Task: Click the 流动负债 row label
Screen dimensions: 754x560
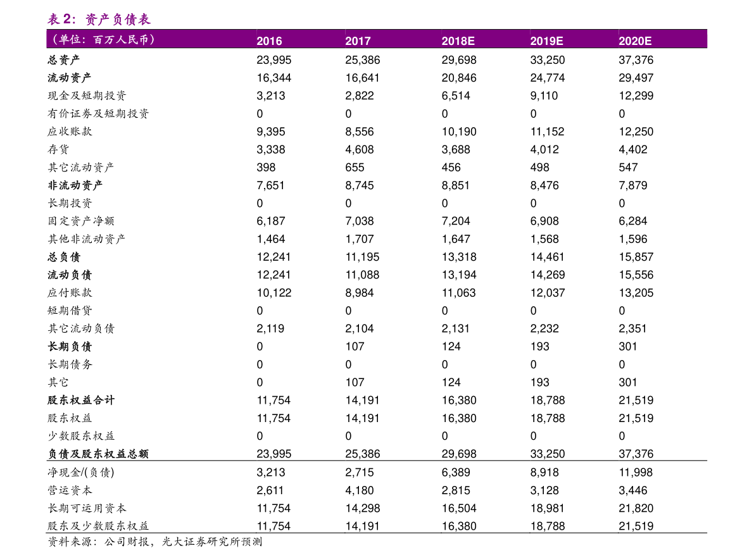Action: [x=69, y=275]
